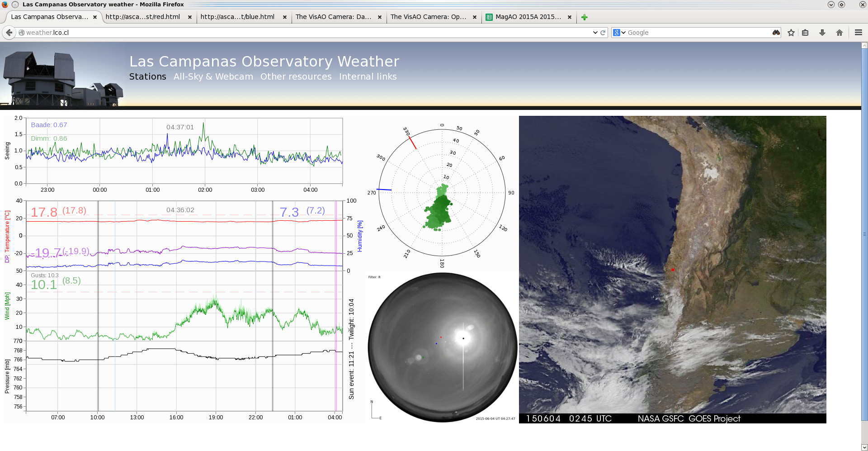Screen dimensions: 868x451
Task: Click the wind speed value 10.1
Action: (x=44, y=285)
